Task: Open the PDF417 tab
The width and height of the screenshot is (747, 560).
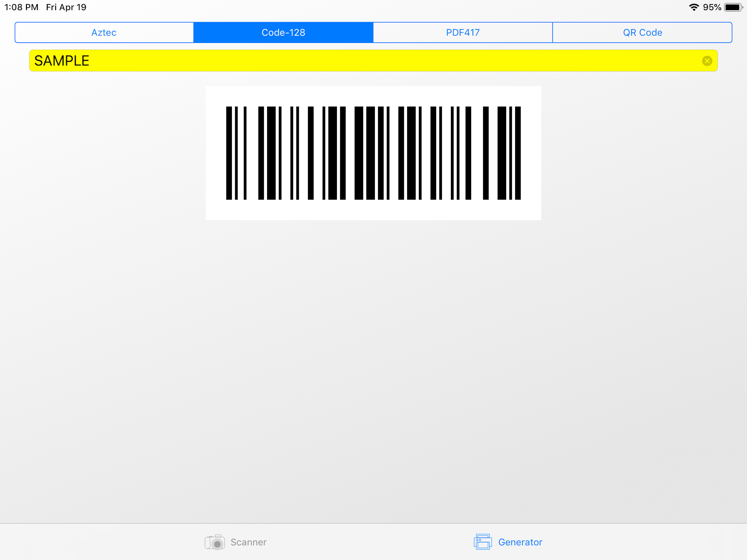Action: [x=463, y=33]
